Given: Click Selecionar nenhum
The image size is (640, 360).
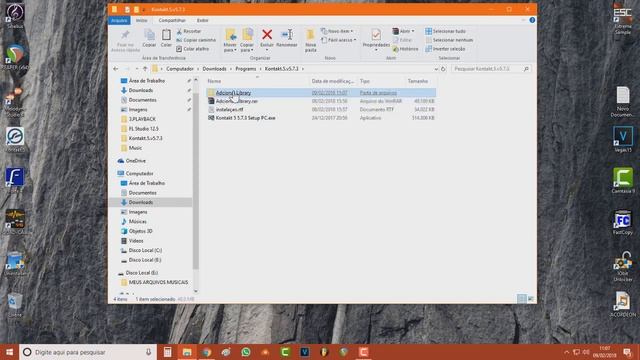Looking at the screenshot, I should coord(449,40).
